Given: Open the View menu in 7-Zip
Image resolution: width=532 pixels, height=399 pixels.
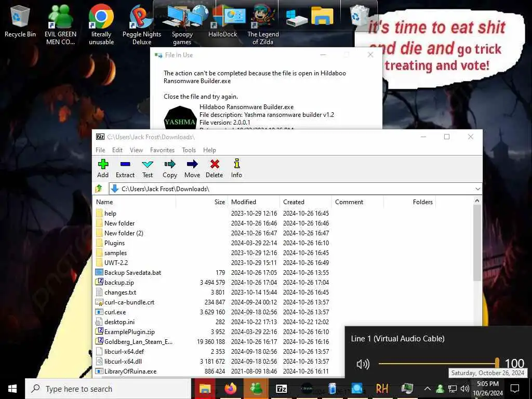Looking at the screenshot, I should tap(137, 150).
